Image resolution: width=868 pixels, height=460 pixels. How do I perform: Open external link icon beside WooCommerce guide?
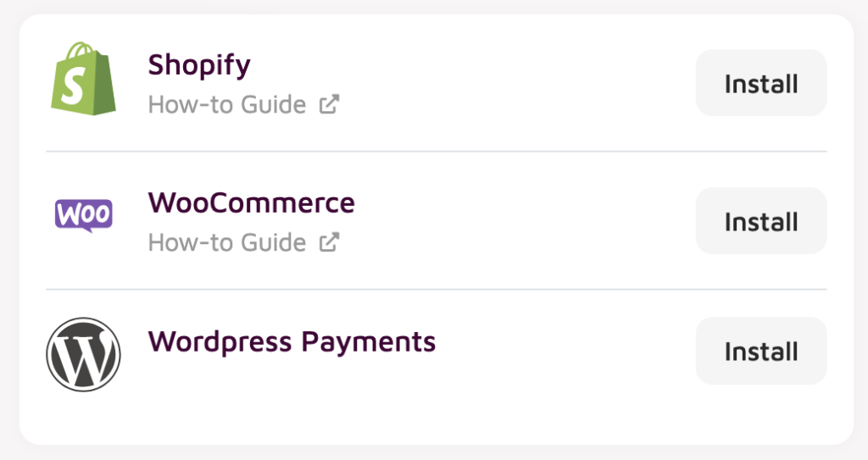point(330,242)
